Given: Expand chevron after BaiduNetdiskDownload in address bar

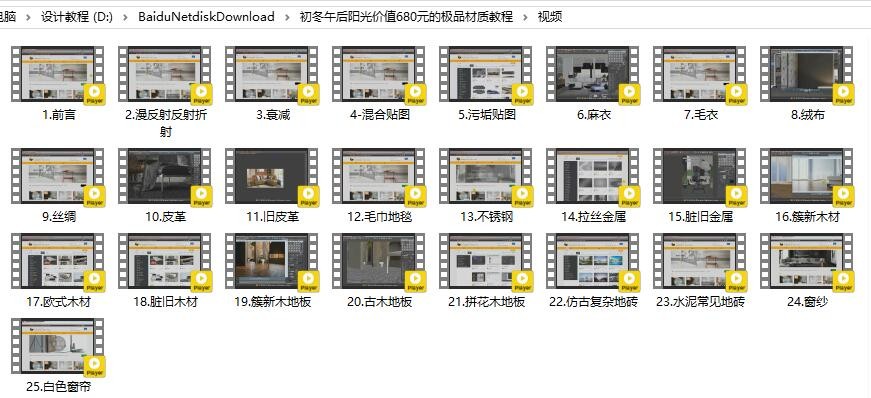Looking at the screenshot, I should (287, 17).
